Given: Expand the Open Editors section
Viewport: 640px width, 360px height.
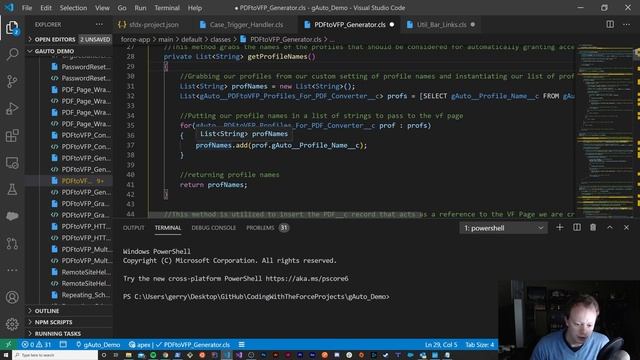Looking at the screenshot, I should (x=69, y=39).
